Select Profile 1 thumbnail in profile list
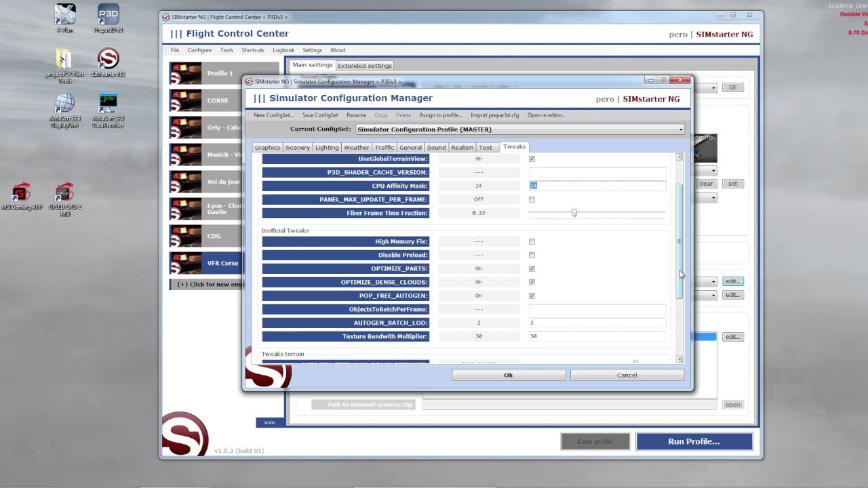Image resolution: width=868 pixels, height=488 pixels. pos(185,73)
